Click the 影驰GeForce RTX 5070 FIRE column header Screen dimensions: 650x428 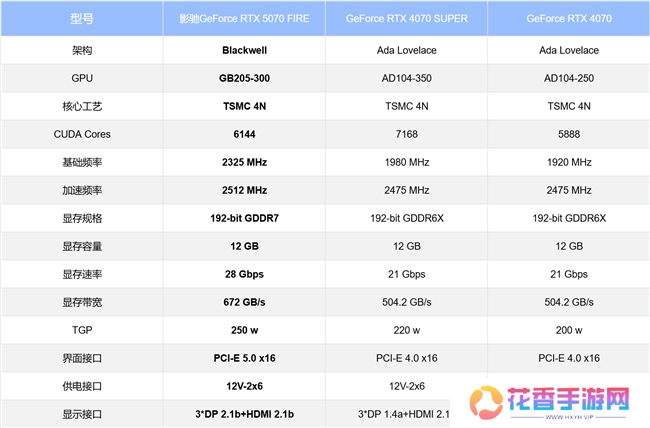(244, 19)
